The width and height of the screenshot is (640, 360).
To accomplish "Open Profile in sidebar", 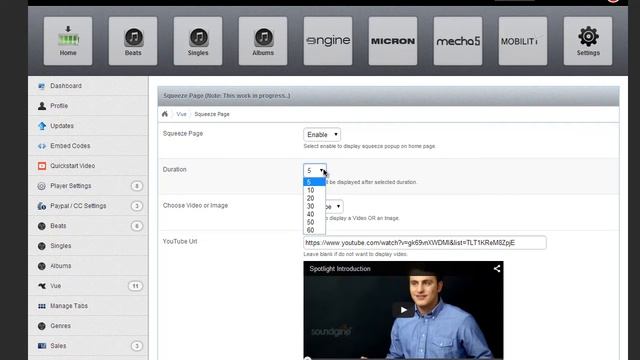I will (88, 106).
